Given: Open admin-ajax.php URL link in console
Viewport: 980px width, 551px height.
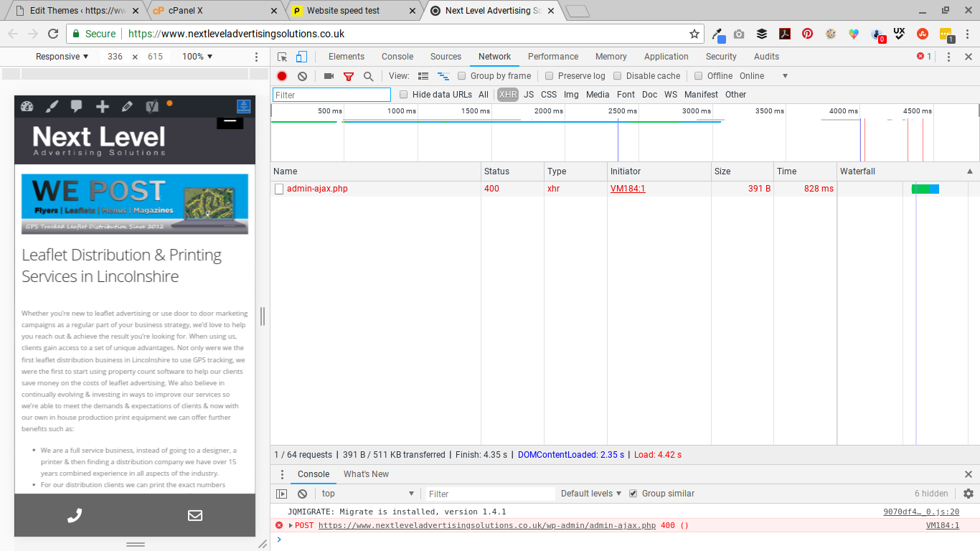Looking at the screenshot, I should [487, 525].
